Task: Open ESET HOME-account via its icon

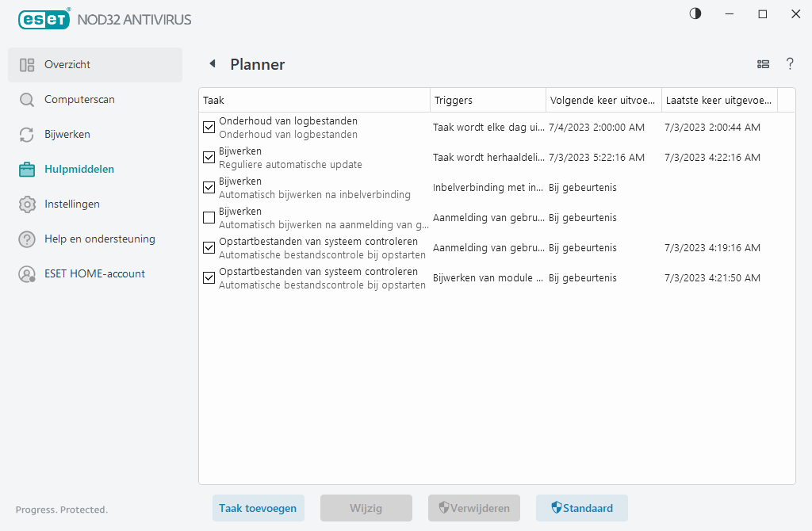Action: pos(27,273)
